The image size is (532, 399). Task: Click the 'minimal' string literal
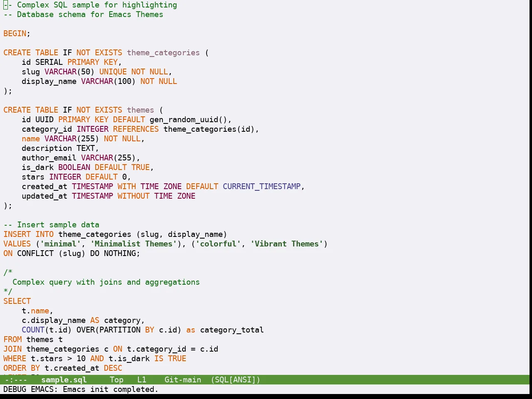click(60, 244)
